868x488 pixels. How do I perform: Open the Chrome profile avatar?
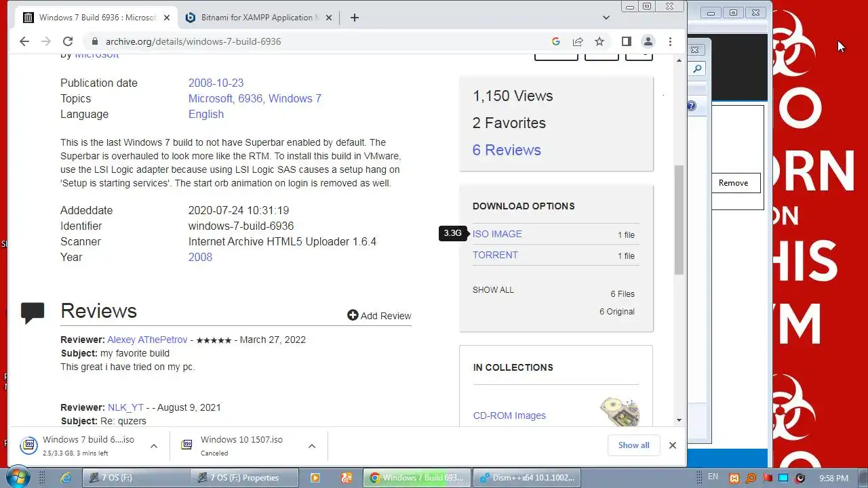[x=648, y=41]
